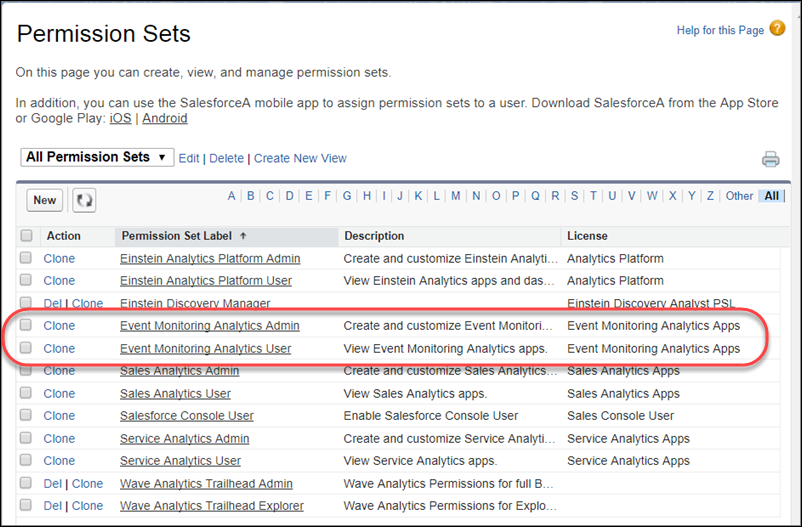Open the Android download link
Viewport: 802px width, 527px height.
tap(165, 118)
